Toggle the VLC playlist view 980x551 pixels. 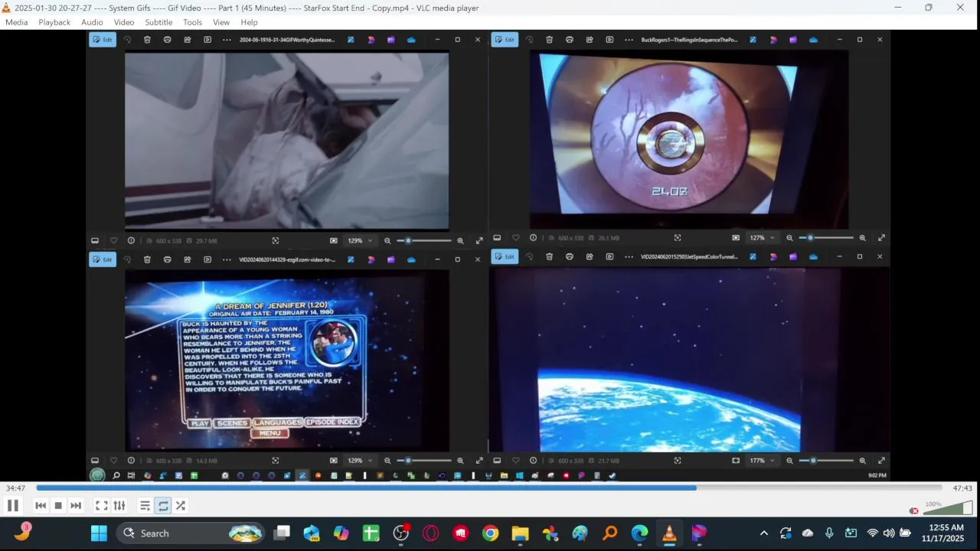[145, 505]
